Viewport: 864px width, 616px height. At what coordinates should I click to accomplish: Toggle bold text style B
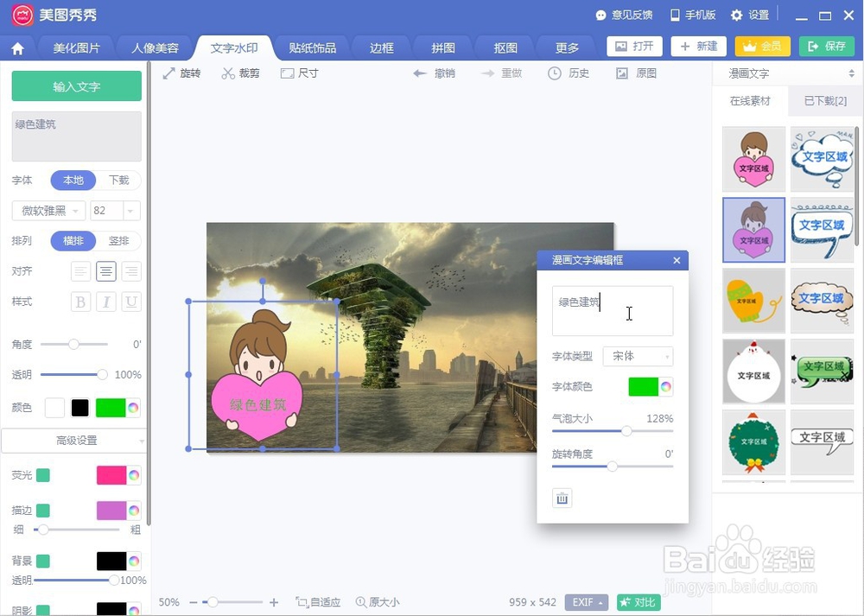pyautogui.click(x=79, y=302)
